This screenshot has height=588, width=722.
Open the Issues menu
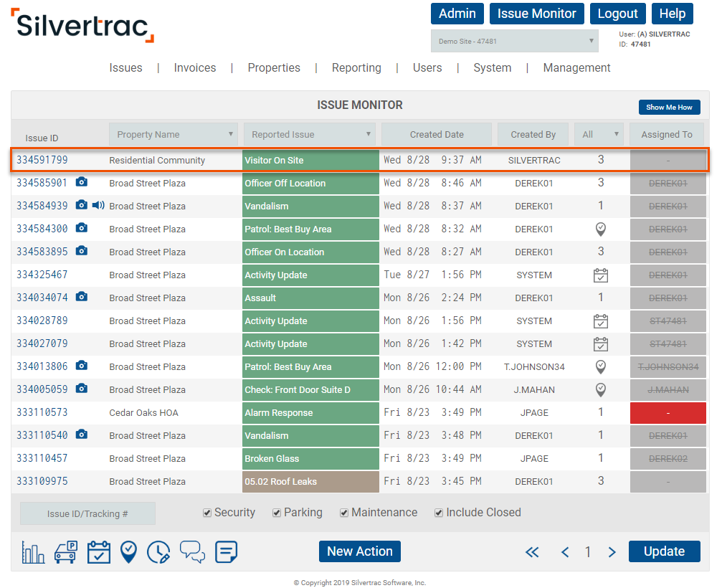click(125, 67)
